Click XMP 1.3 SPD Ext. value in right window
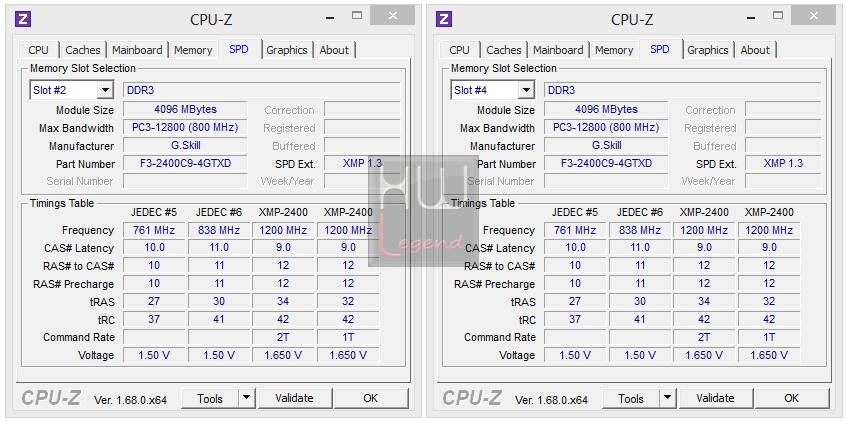This screenshot has height=422, width=847. point(783,163)
